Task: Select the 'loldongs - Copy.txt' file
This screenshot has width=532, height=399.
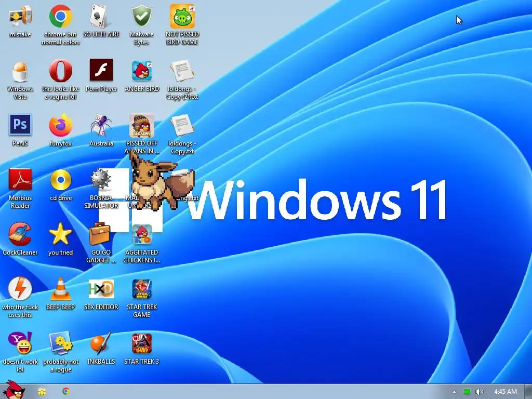Action: 182,125
